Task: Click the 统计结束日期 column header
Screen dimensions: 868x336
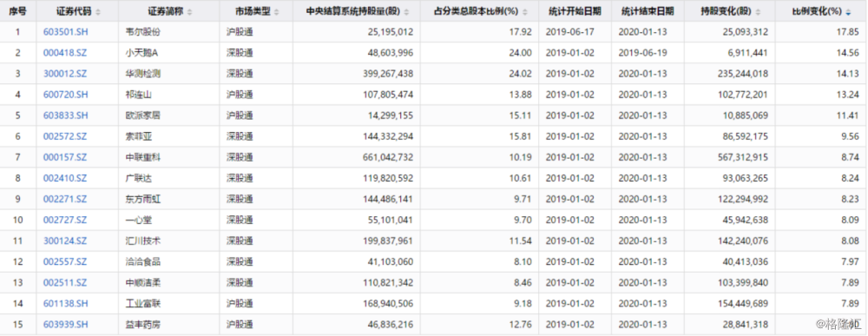Action: 648,11
